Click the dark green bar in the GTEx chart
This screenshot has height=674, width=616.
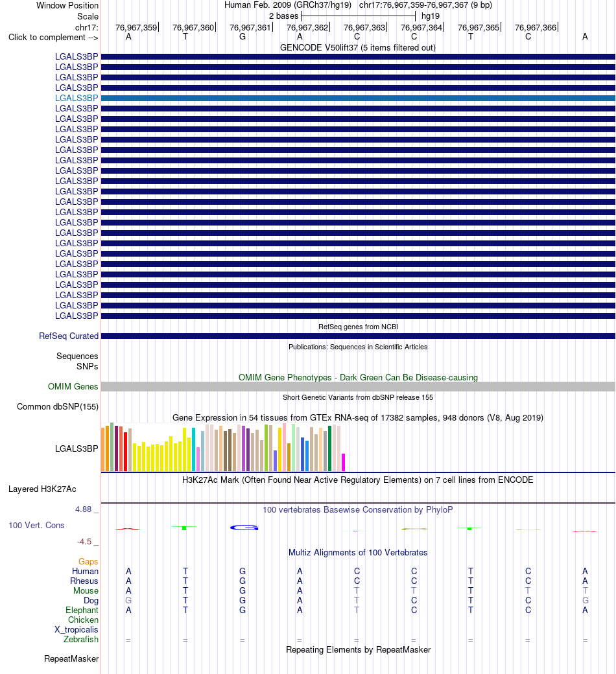tap(330, 448)
